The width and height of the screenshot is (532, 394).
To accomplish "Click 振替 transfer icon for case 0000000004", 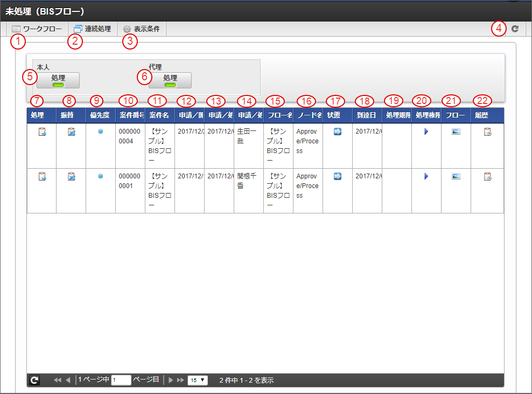I will (x=71, y=132).
